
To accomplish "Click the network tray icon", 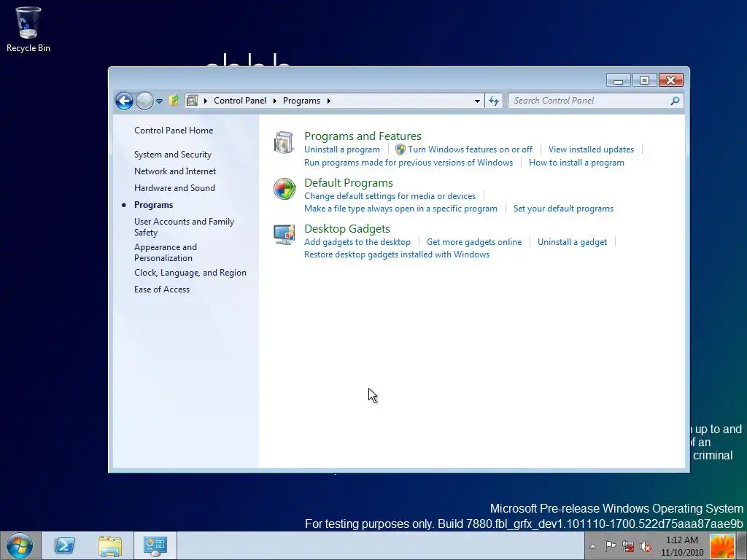I will pyautogui.click(x=628, y=546).
